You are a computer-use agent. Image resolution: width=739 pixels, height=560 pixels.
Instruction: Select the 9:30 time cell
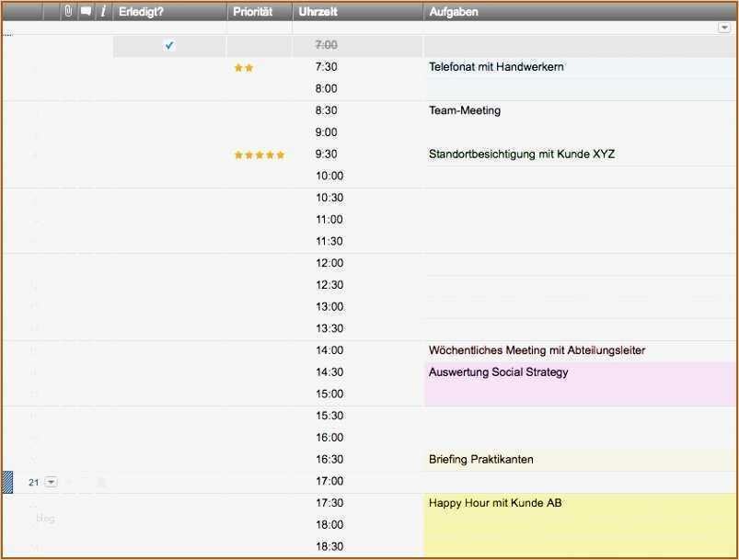pyautogui.click(x=358, y=154)
